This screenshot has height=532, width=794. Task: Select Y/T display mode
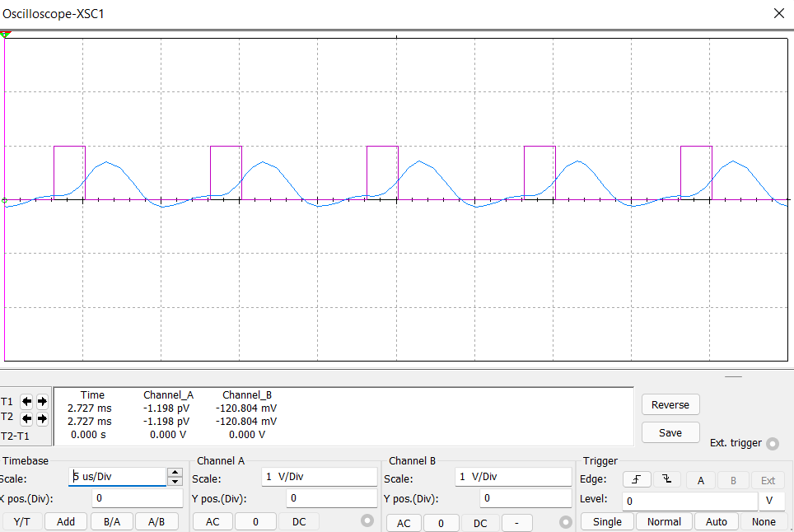(21, 522)
